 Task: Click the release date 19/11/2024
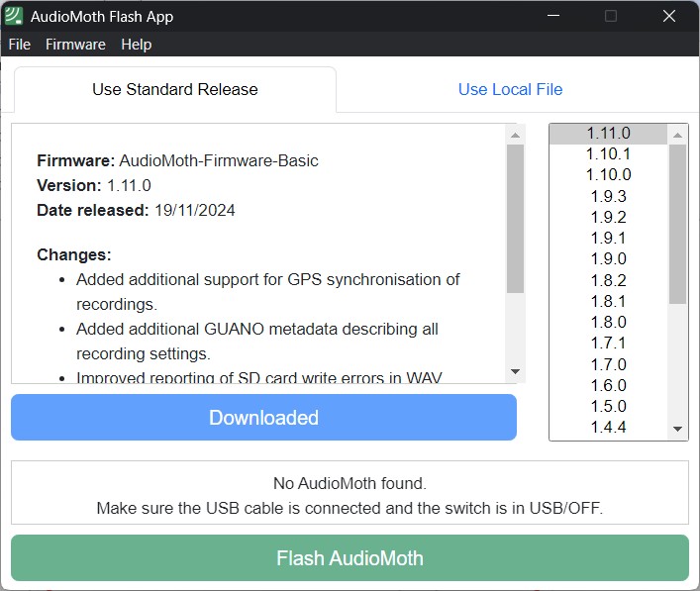pyautogui.click(x=195, y=210)
